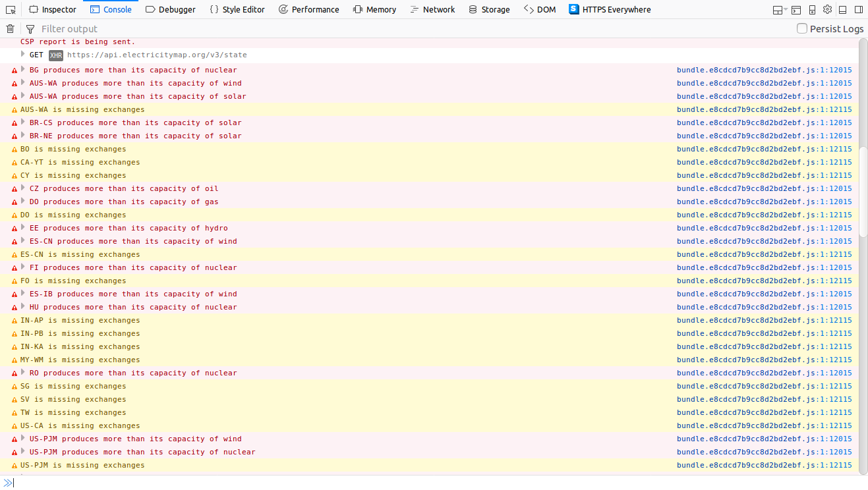Expand the BG nuclear capacity error

tap(23, 69)
